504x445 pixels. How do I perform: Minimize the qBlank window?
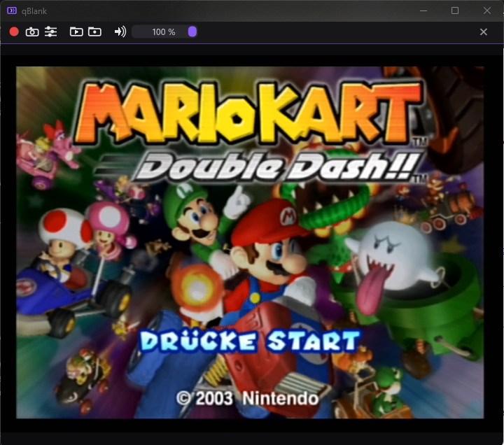pos(423,10)
